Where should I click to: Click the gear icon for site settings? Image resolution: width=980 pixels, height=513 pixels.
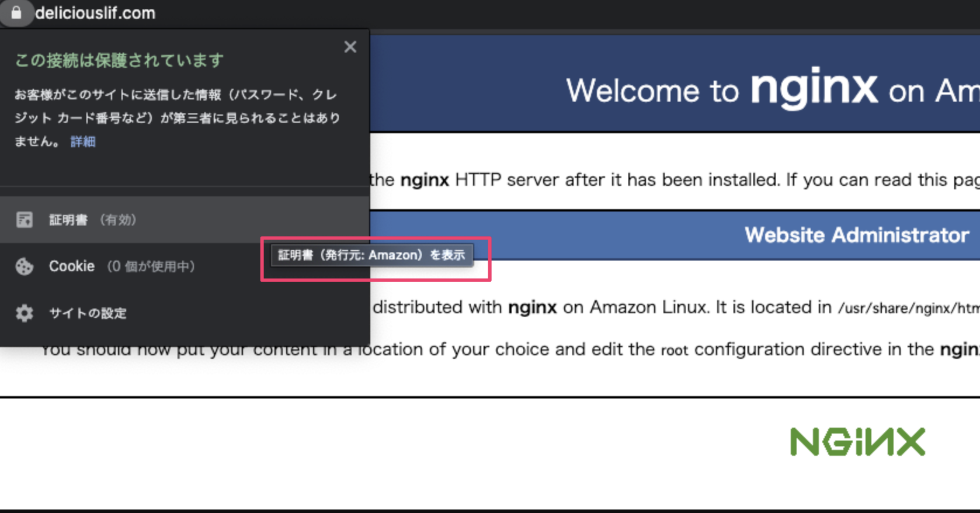pos(25,313)
